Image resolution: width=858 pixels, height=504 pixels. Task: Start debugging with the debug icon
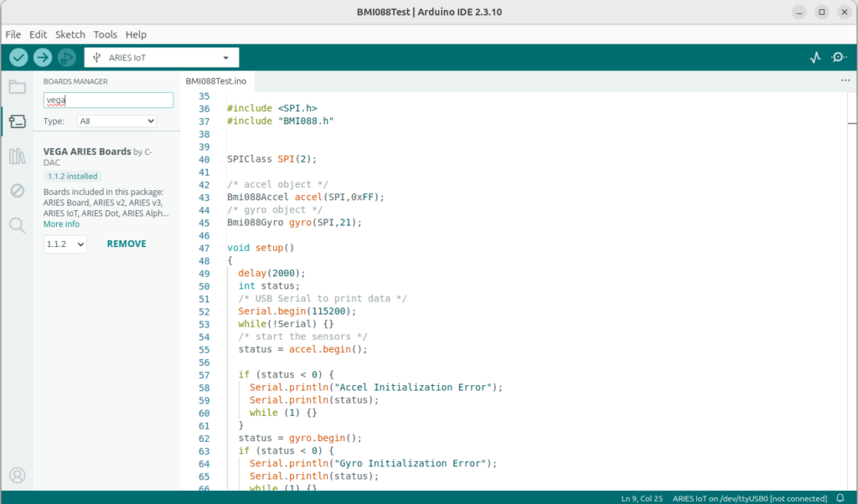click(x=67, y=58)
